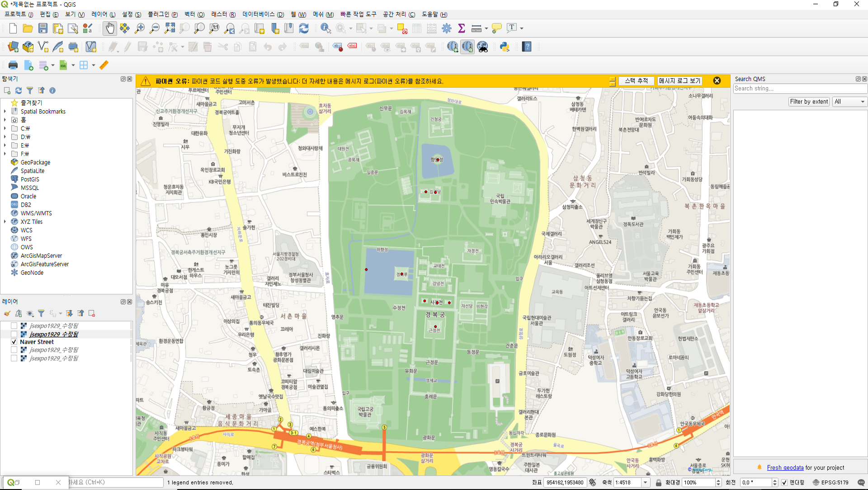Open the 래스터 (Raster) menu
Screen dimensions: 868x490
click(223, 14)
